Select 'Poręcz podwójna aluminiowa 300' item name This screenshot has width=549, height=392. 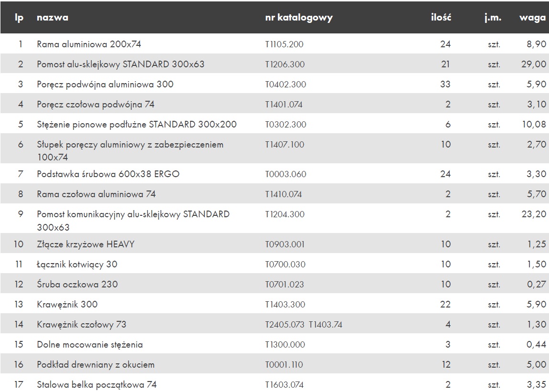[105, 85]
